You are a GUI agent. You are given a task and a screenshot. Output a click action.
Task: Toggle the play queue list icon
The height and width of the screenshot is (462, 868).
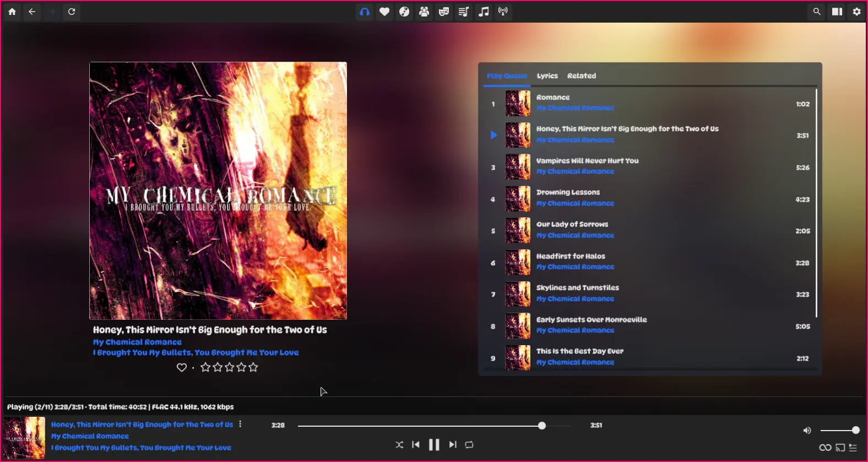[853, 448]
